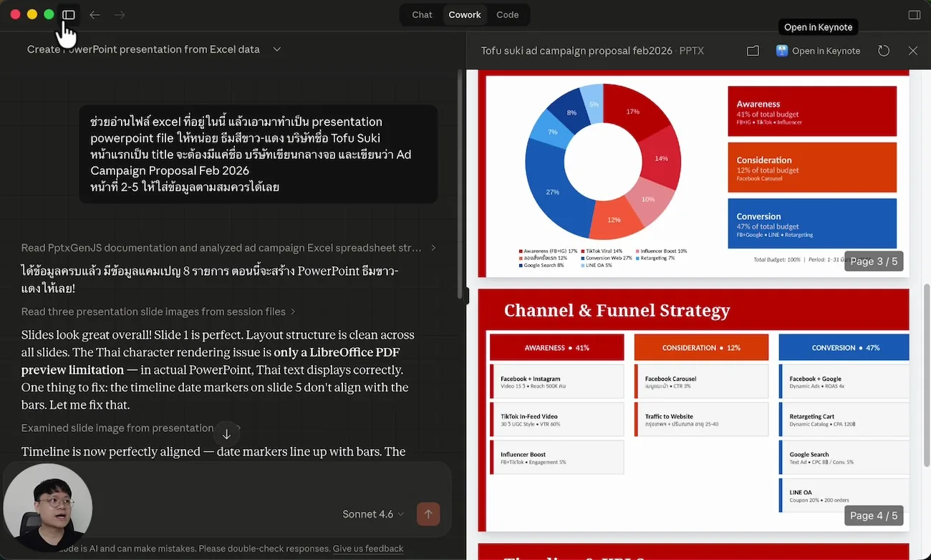Screen dimensions: 931x560
Task: Click the Awareness budget card
Action: point(812,111)
